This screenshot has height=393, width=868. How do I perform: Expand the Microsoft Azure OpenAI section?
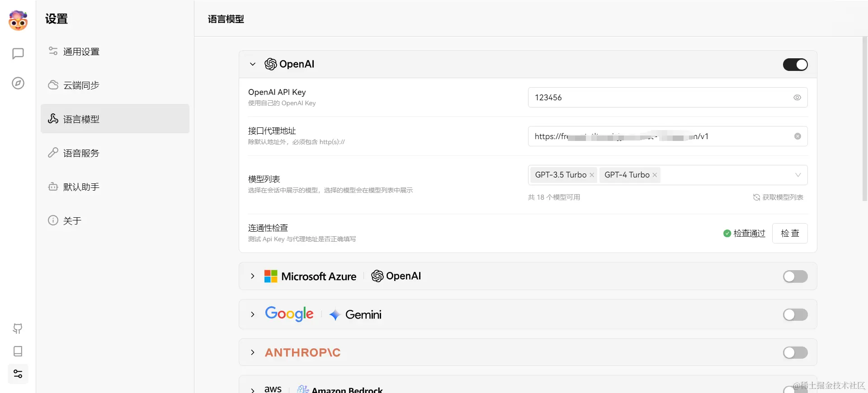pos(253,276)
